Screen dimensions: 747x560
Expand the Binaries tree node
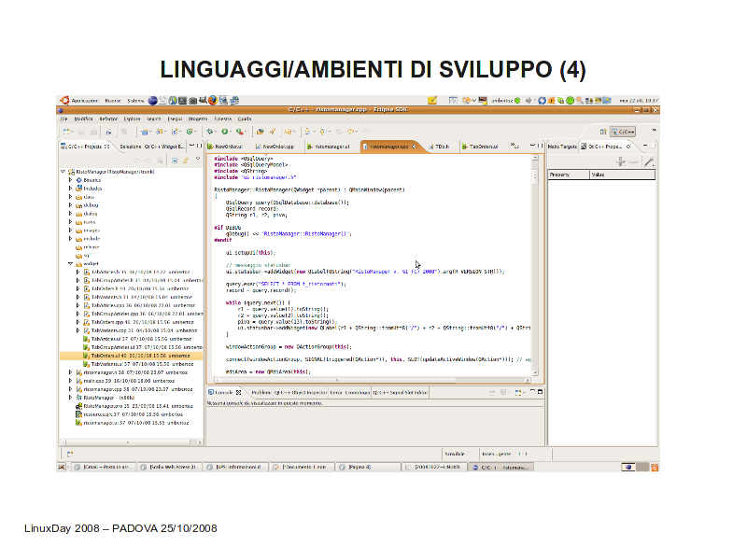coord(69,180)
